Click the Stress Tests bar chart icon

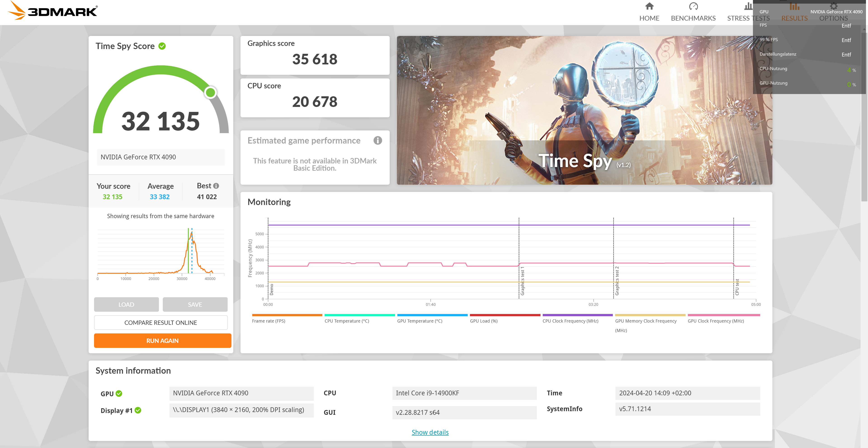[x=748, y=6]
